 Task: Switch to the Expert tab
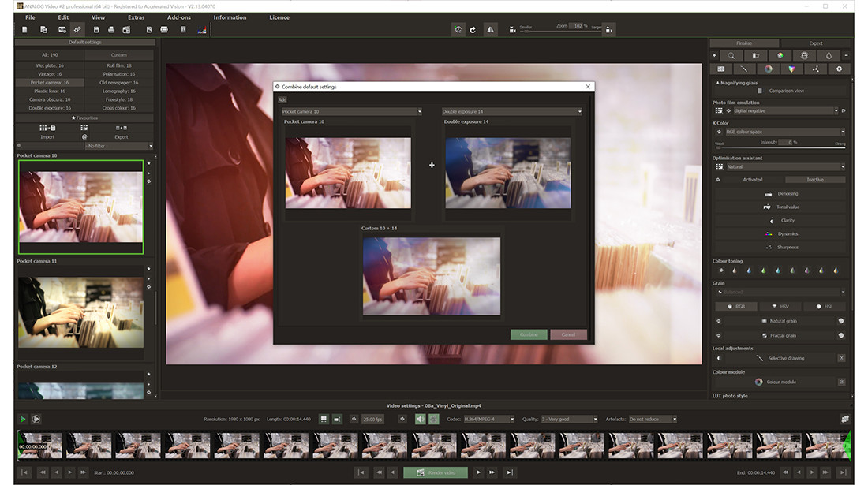point(815,43)
